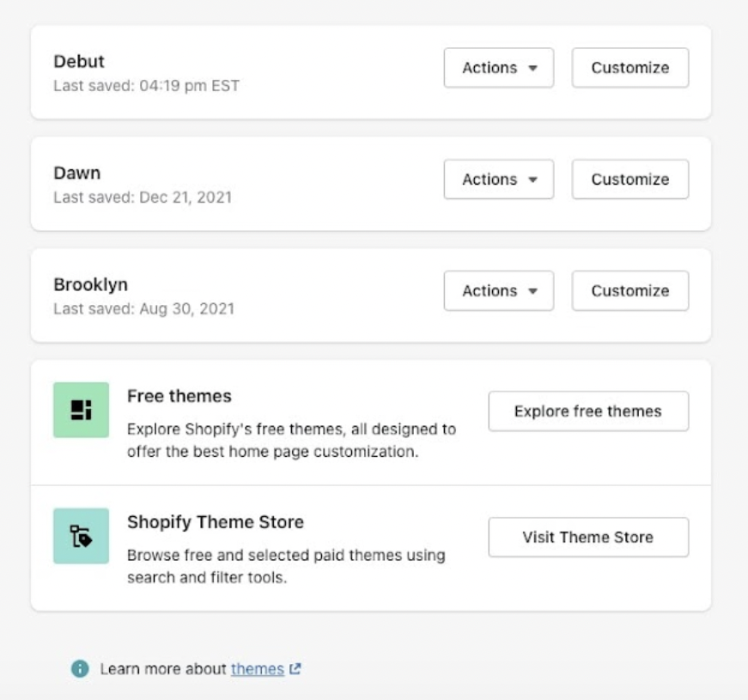Click the external link icon beside themes

click(295, 668)
